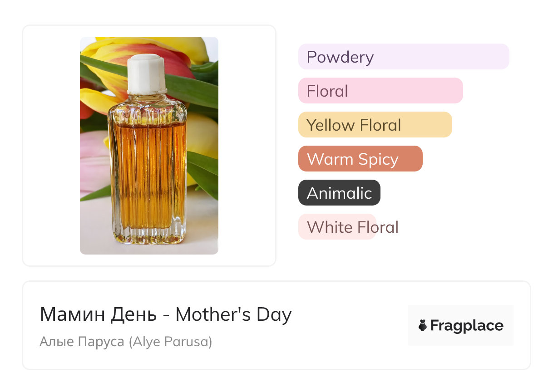
Task: Choose the Warm Spicy accord bar
Action: click(x=360, y=159)
